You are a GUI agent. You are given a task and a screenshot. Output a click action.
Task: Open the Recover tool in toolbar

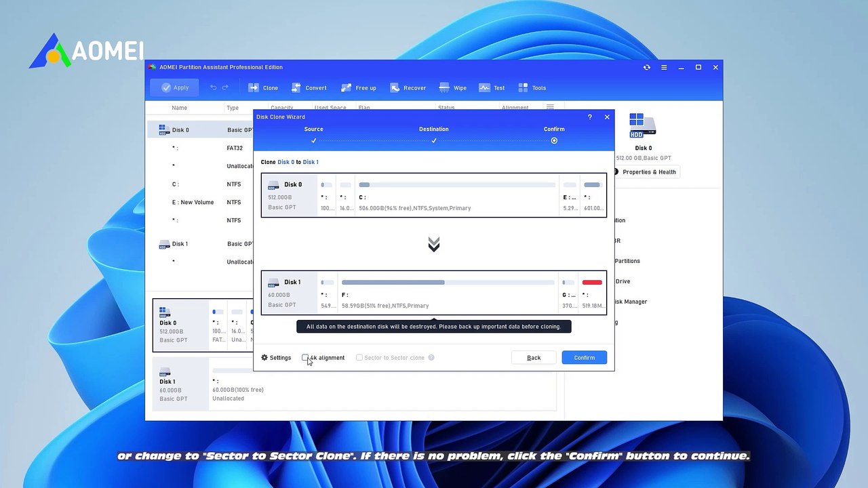[407, 87]
